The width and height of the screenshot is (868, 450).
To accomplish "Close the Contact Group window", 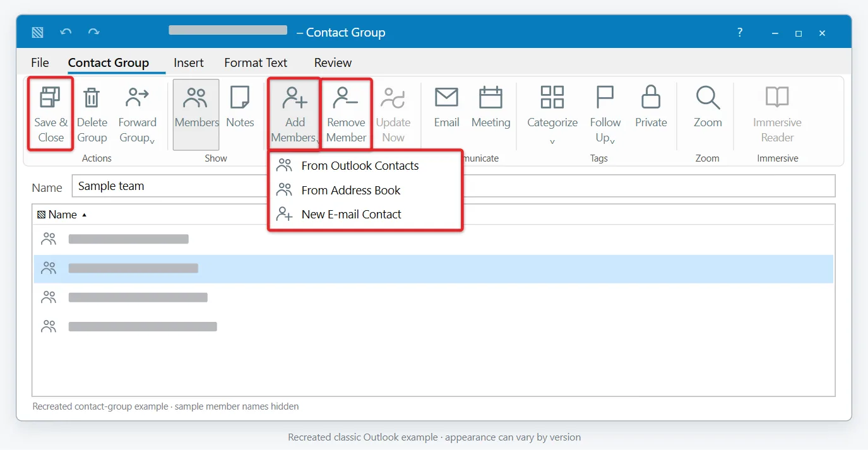I will tap(822, 33).
